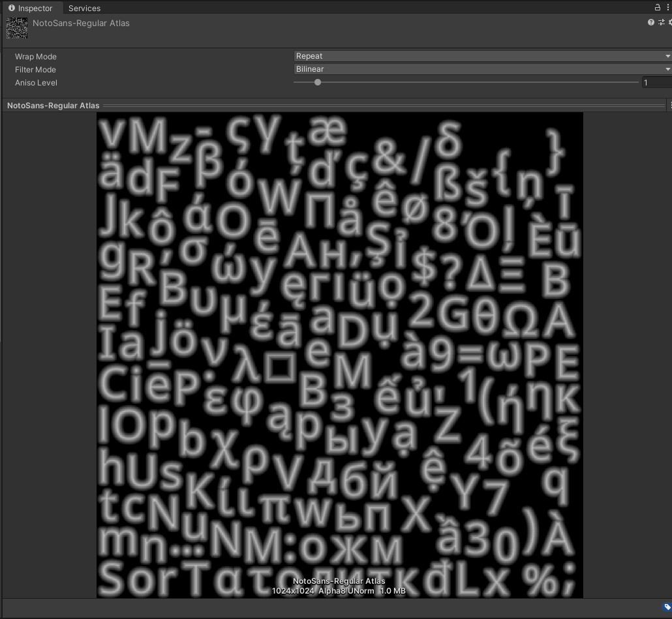Open the Inspector tab context menu via three dots

[667, 7]
